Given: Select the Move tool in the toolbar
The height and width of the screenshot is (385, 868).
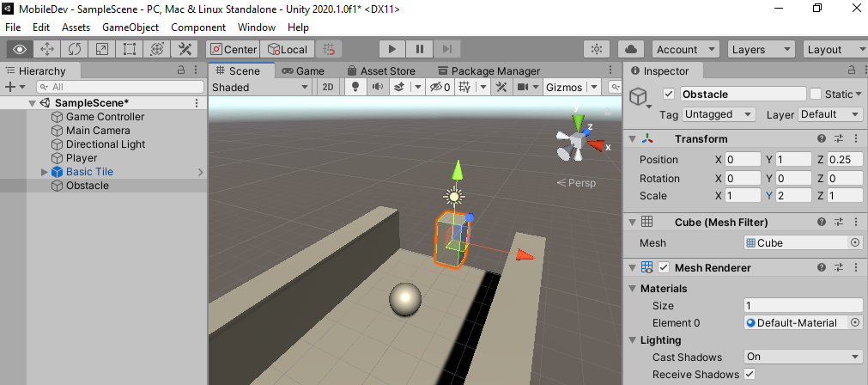Looking at the screenshot, I should 47,49.
